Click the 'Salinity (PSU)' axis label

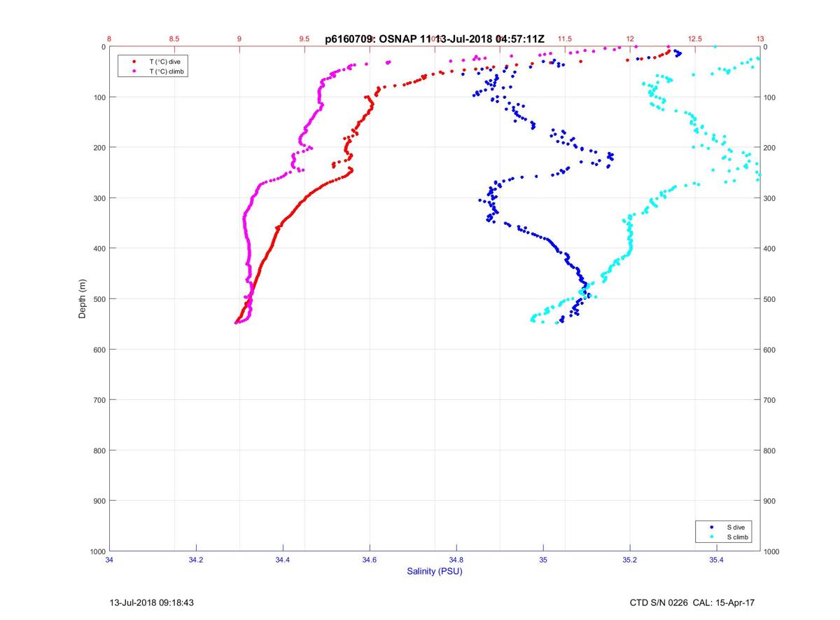tap(435, 572)
